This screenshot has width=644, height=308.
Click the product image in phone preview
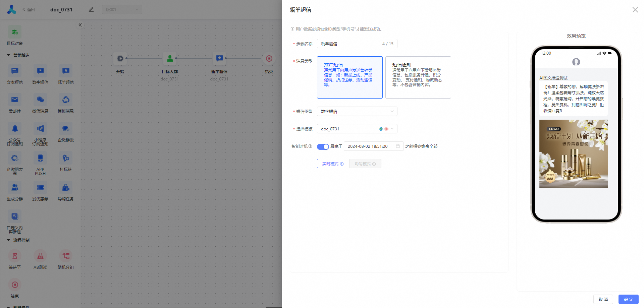(x=574, y=154)
